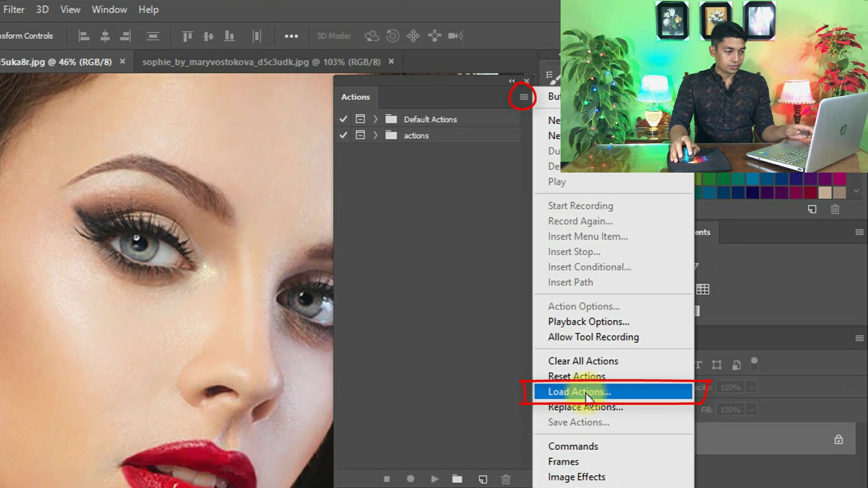Open Opacity 100% dropdown arrow
Screen dimensions: 868x488
click(751, 387)
